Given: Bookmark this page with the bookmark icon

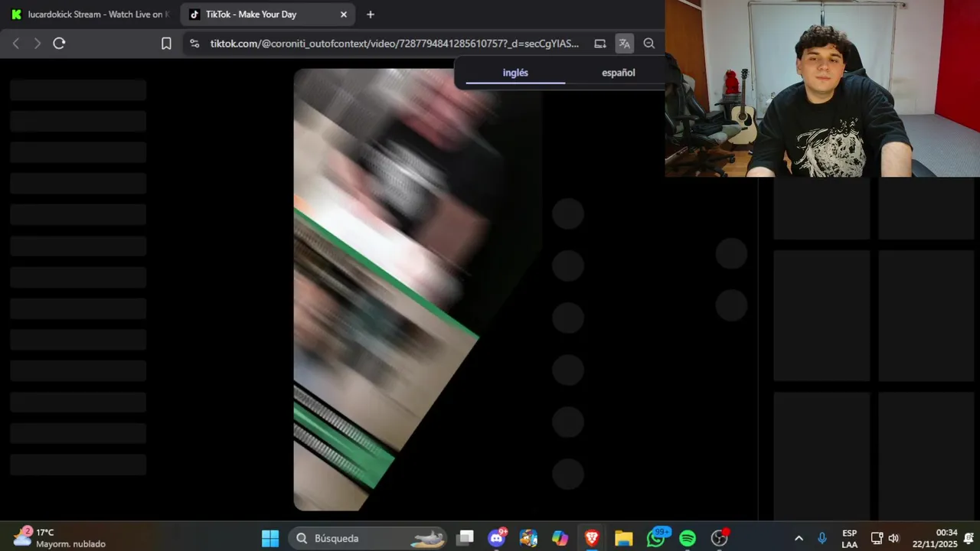Looking at the screenshot, I should tap(166, 44).
